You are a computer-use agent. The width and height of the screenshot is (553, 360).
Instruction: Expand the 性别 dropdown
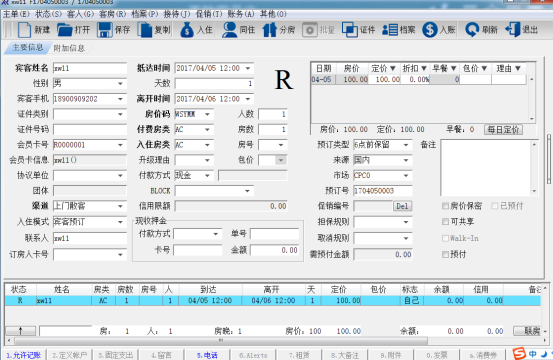120,84
